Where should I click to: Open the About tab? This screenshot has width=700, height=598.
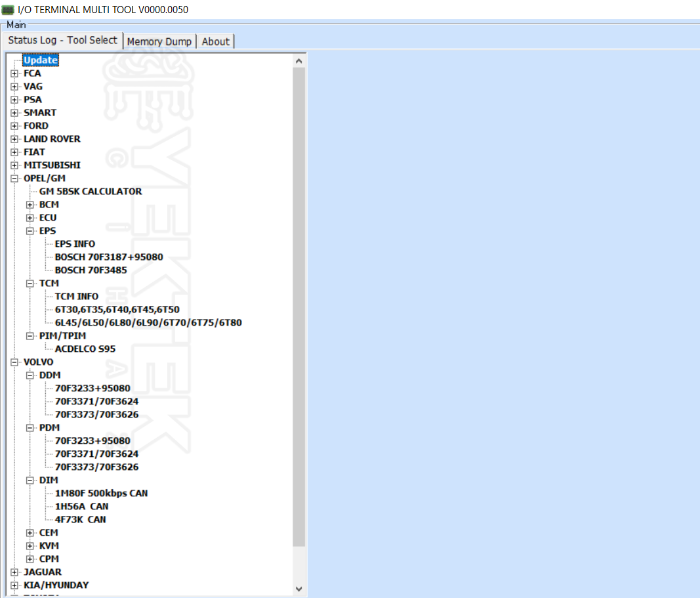216,41
